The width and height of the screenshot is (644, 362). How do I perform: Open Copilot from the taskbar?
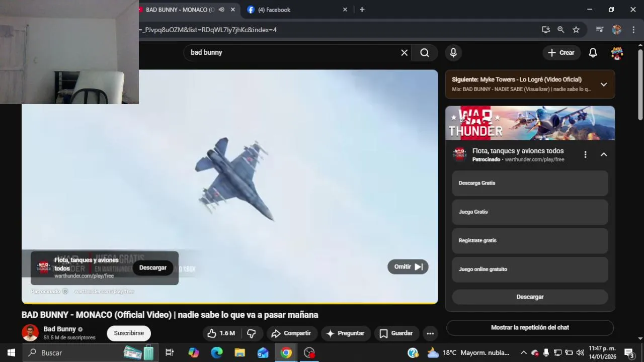point(194,352)
